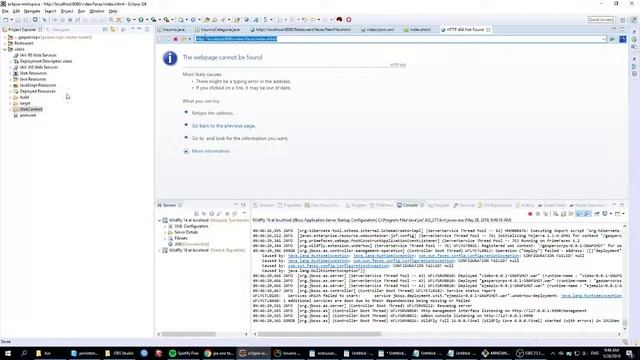Click the Debug bug toolbar icon
The image size is (640, 360).
click(129, 20)
